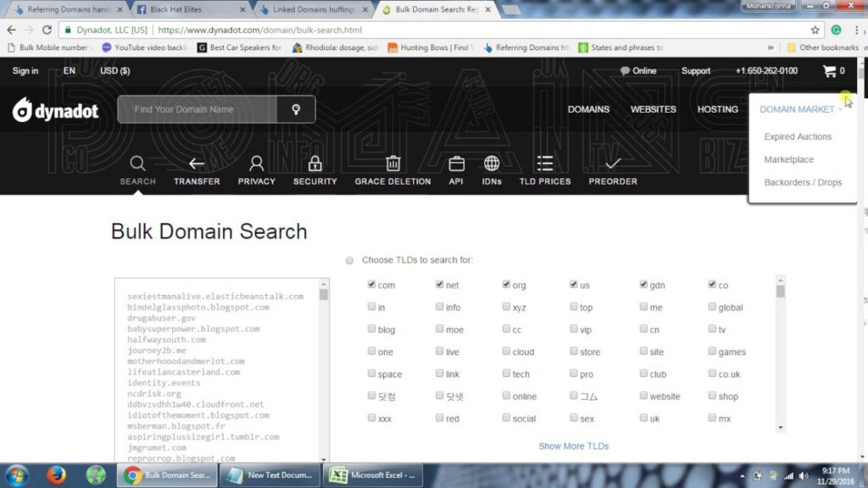The width and height of the screenshot is (868, 488).
Task: Open Chrome's three-dot menu
Action: point(857,30)
